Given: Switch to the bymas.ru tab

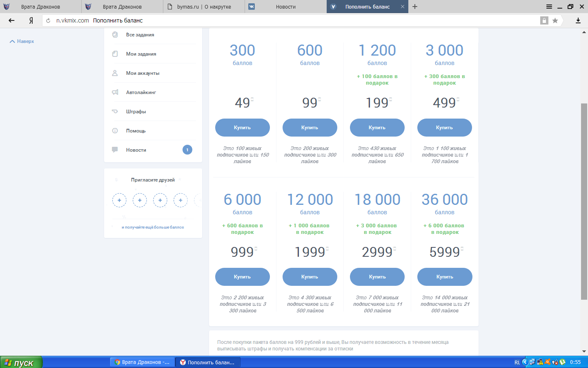Looking at the screenshot, I should tap(204, 7).
